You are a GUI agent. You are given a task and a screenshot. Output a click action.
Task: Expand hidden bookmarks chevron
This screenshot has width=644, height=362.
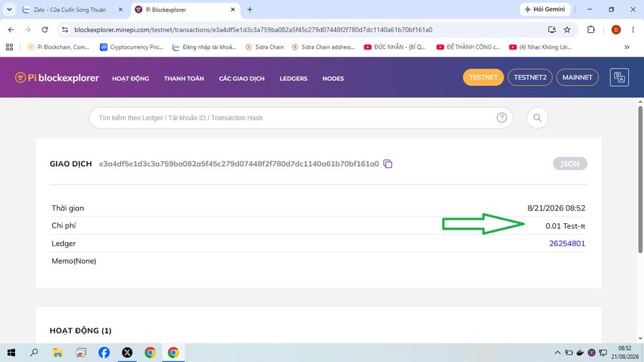pos(627,47)
